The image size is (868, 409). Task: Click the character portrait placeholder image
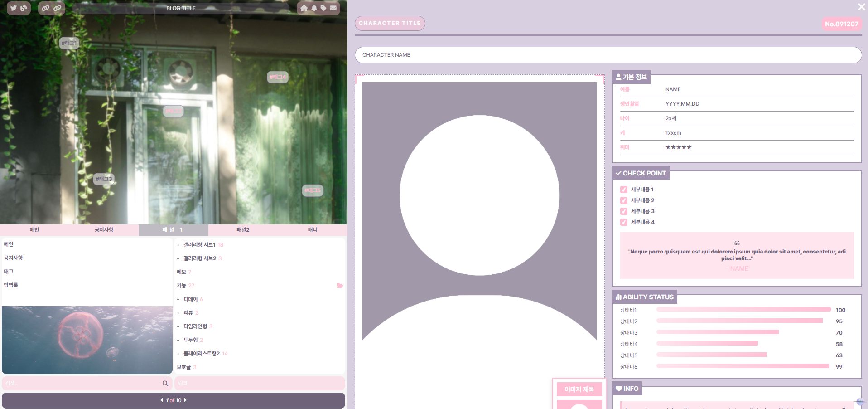pos(480,211)
